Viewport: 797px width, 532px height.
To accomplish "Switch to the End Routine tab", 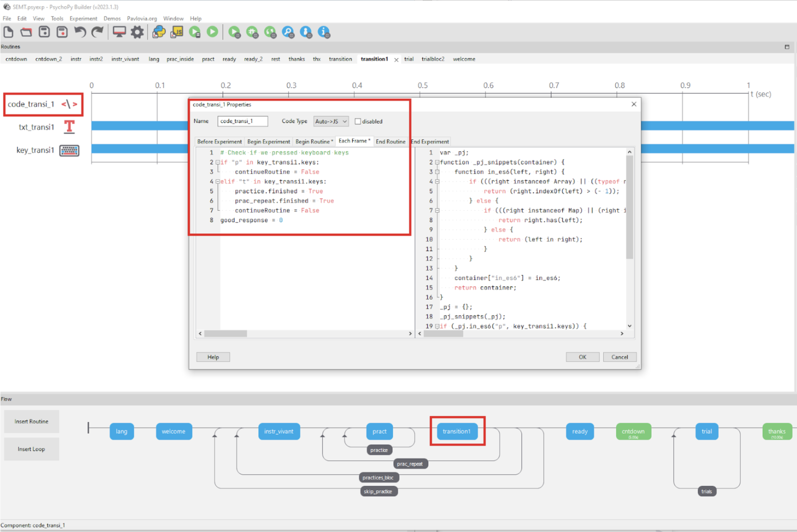I will click(x=391, y=142).
